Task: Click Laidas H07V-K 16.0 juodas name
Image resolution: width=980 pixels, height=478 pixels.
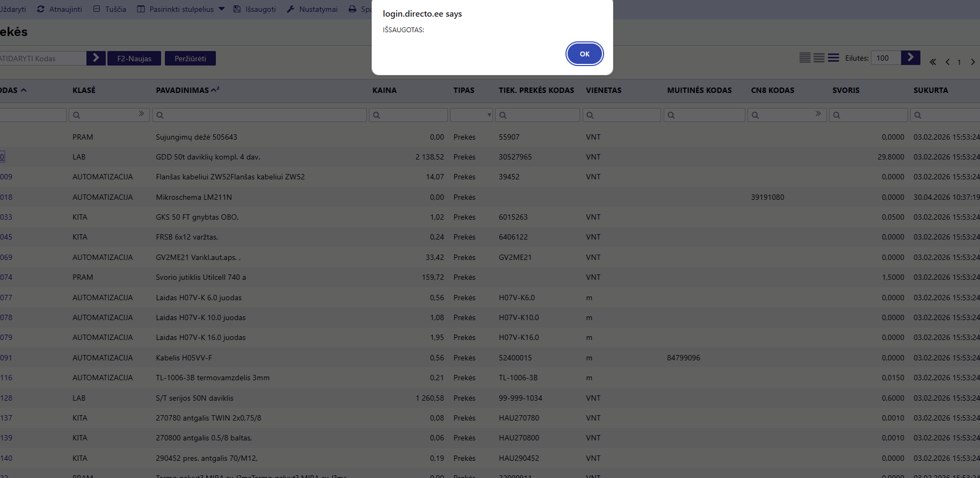Action: point(201,337)
